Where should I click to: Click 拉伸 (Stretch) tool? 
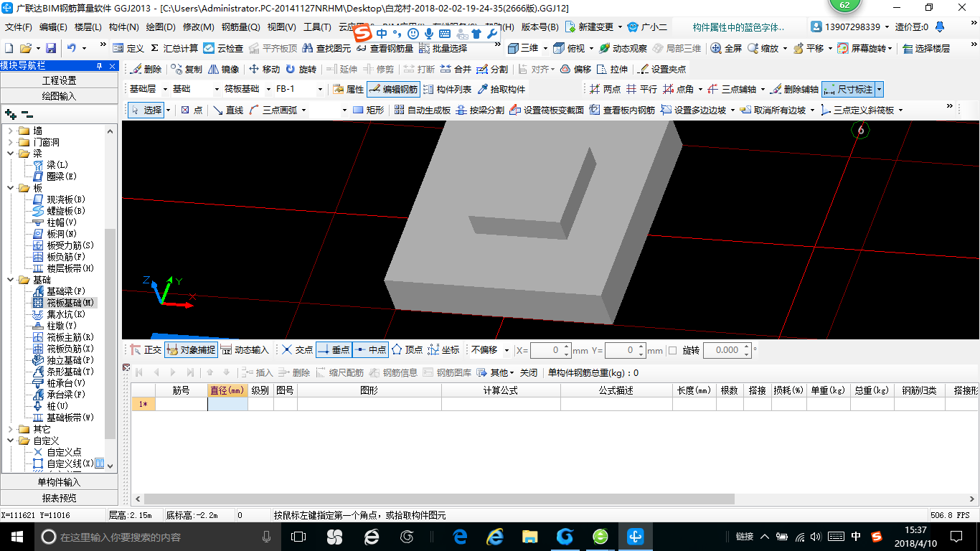[612, 70]
